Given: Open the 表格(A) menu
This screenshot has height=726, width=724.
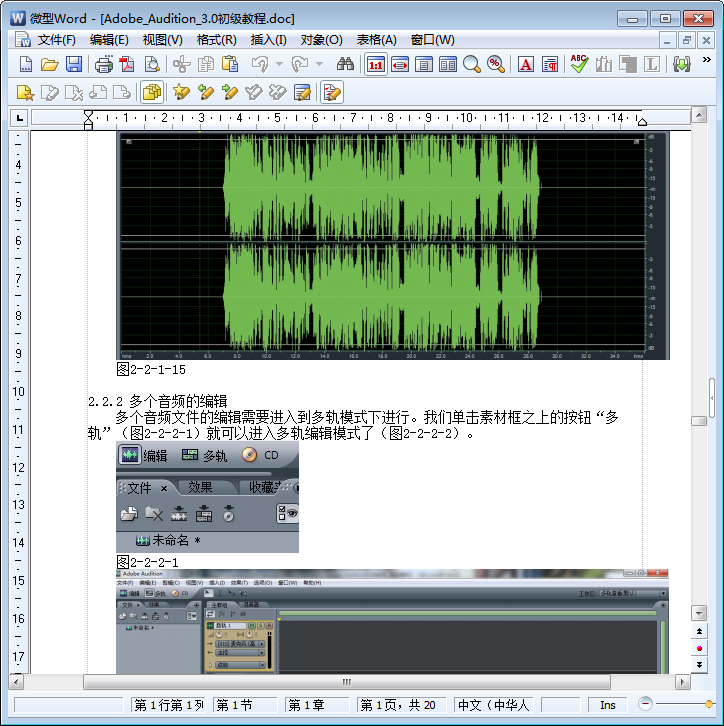Looking at the screenshot, I should 376,40.
